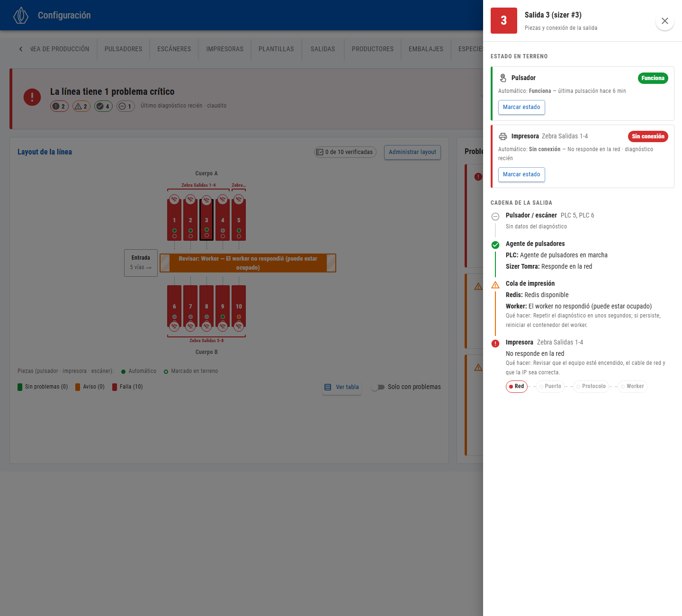This screenshot has height=616, width=682.
Task: Select outlet 6 in Cuerpo B
Action: click(174, 306)
